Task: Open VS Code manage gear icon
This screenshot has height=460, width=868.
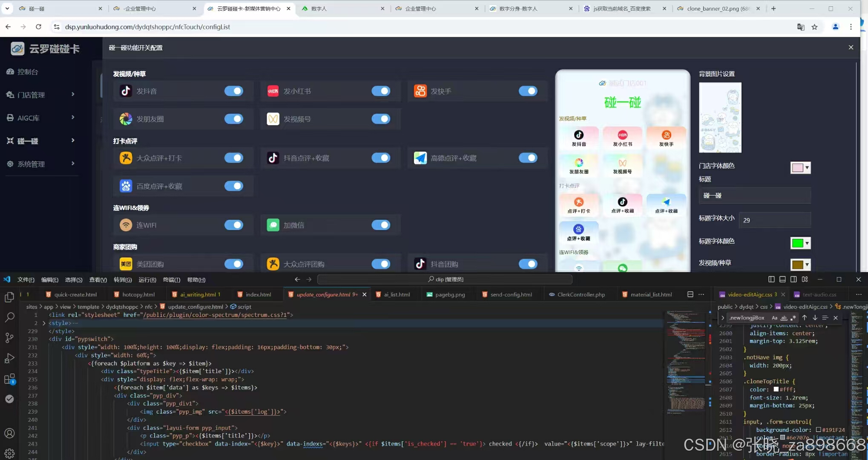Action: coord(9,453)
